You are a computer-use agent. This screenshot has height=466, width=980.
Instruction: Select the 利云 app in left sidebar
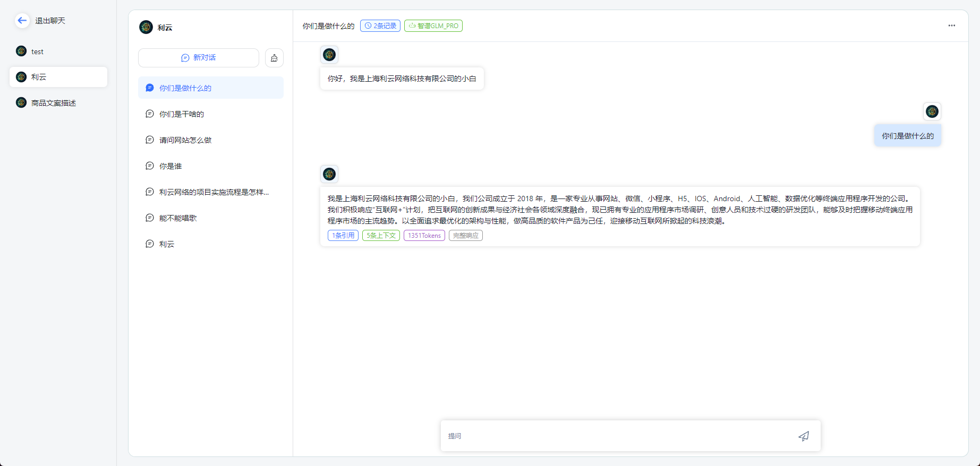[58, 77]
